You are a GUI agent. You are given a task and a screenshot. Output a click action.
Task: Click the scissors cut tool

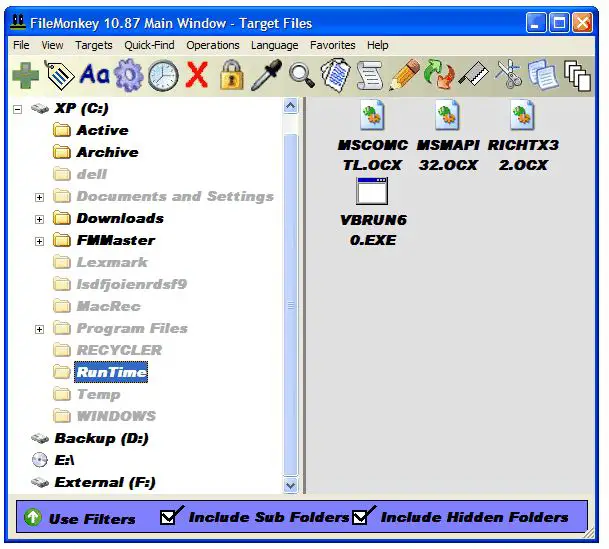509,74
